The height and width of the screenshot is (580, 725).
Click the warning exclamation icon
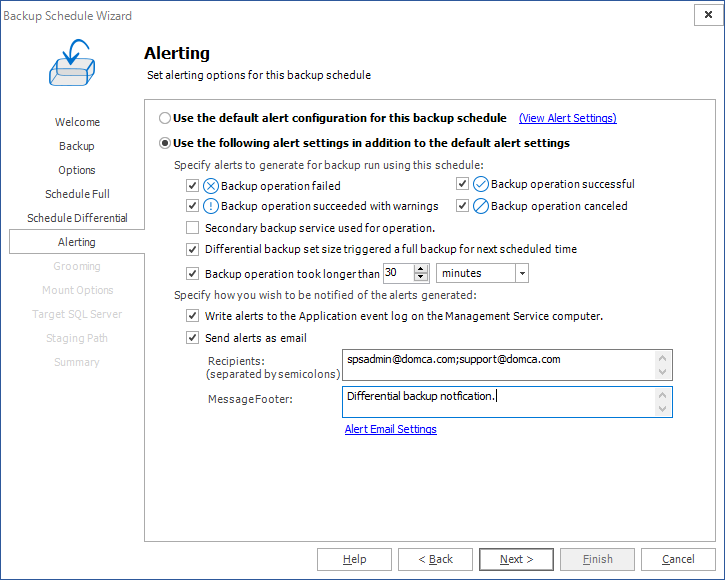click(211, 206)
